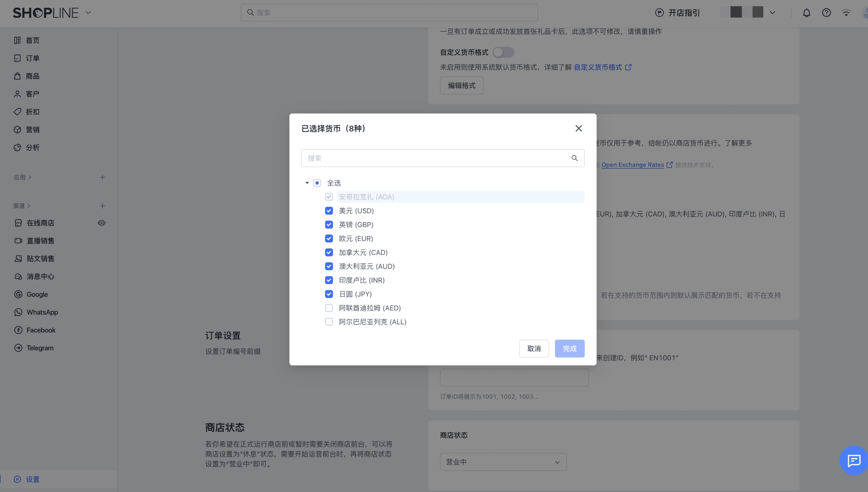Open the 营业中 store status dropdown
Image resolution: width=868 pixels, height=492 pixels.
pyautogui.click(x=503, y=462)
